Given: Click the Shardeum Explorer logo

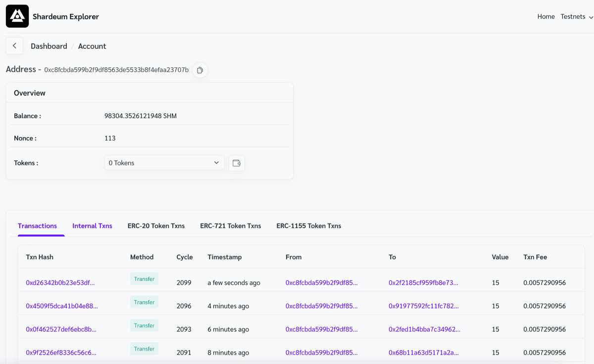Looking at the screenshot, I should [17, 16].
